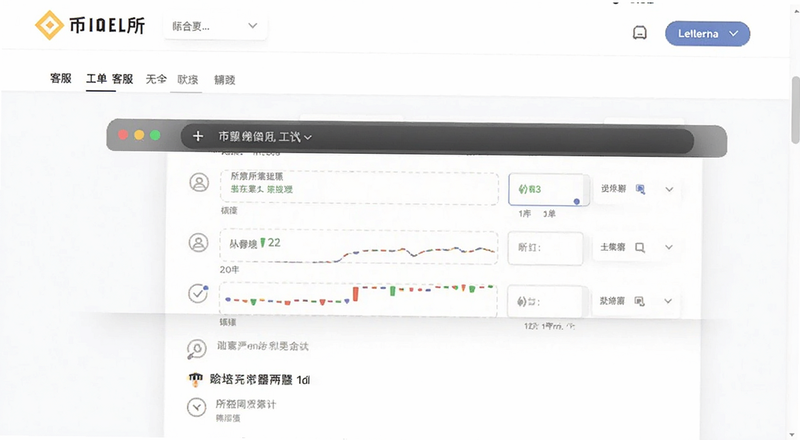Click the text beside the clock icon
800x440 pixels.
(245, 404)
